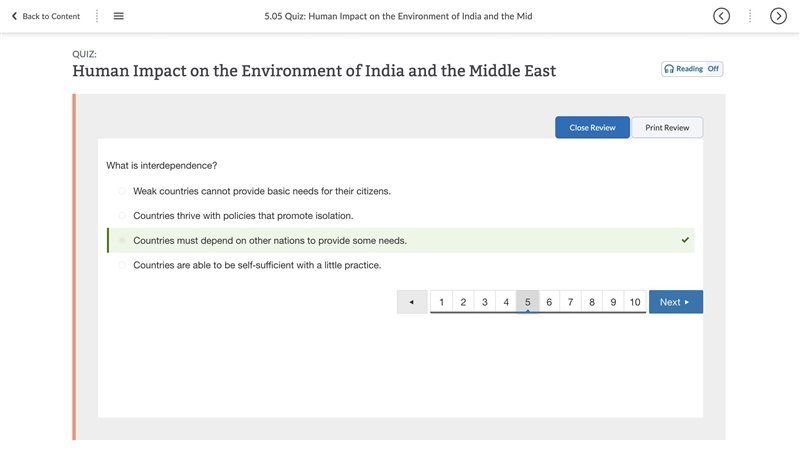Click the Close Review button
The width and height of the screenshot is (800, 455).
point(592,128)
